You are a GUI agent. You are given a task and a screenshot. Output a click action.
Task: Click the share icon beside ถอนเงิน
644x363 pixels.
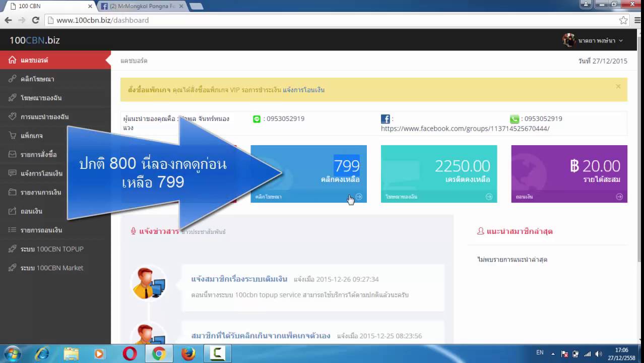[12, 211]
